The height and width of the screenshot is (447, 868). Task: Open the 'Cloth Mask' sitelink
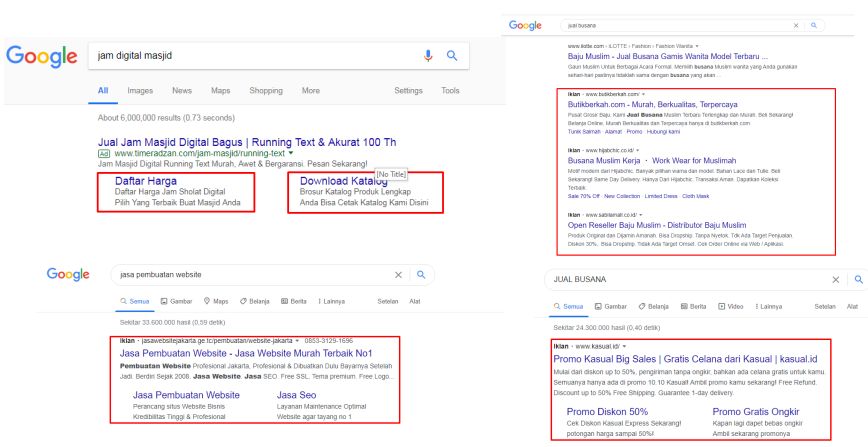(696, 196)
